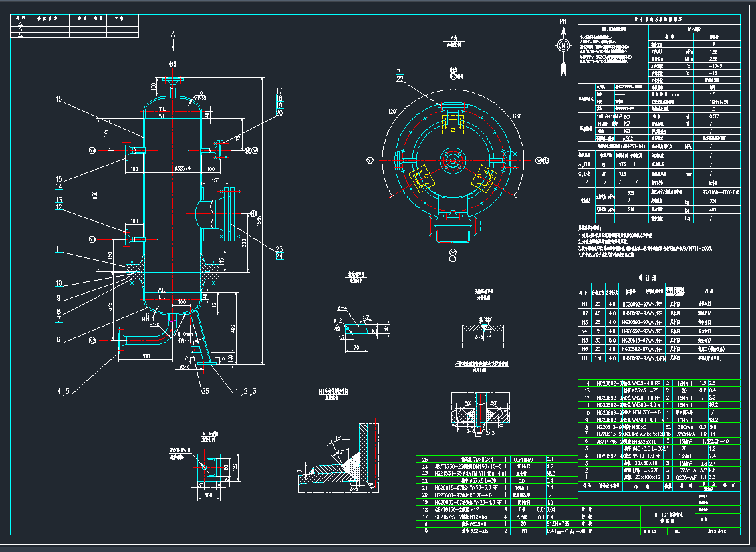Click part callout 11 leader label
This screenshot has height=552, width=756.
59,249
